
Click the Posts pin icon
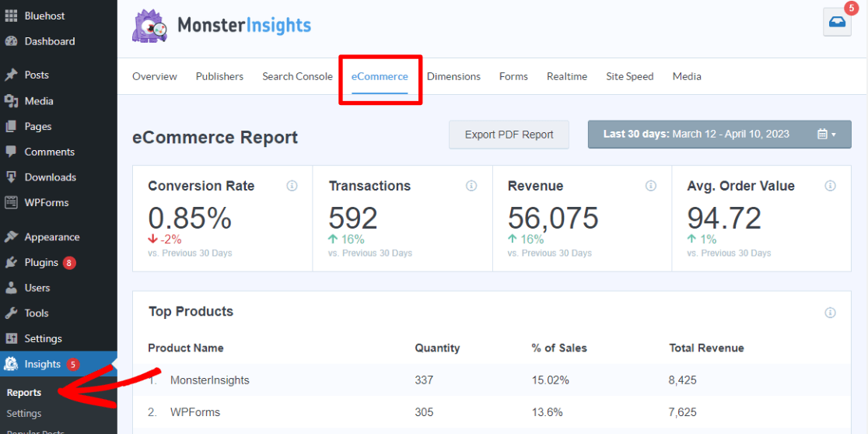pyautogui.click(x=11, y=75)
